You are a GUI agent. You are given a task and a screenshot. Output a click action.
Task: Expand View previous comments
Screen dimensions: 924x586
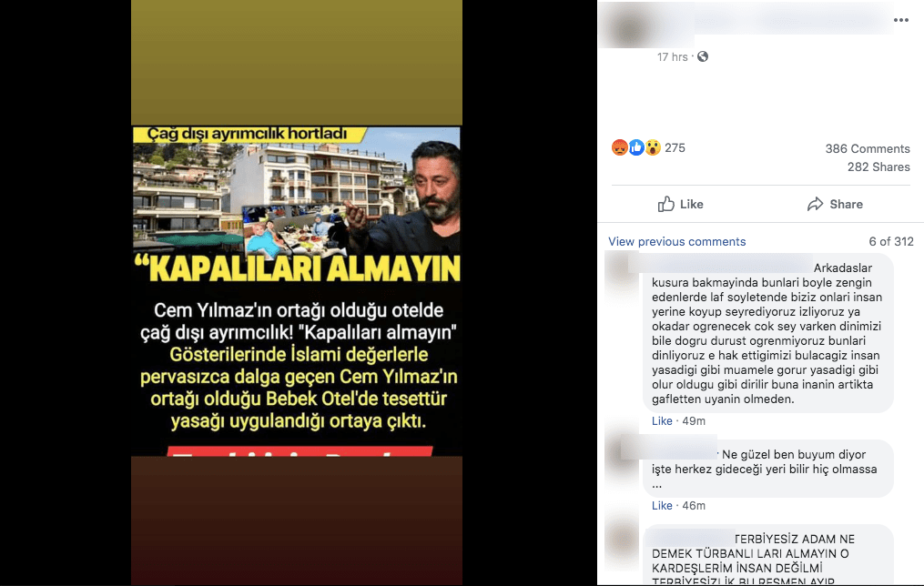(677, 241)
